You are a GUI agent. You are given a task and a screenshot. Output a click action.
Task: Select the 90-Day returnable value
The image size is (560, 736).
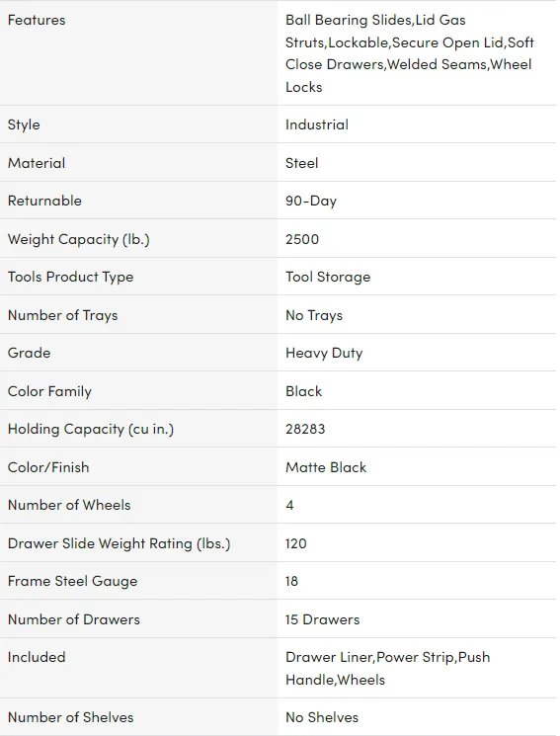[x=311, y=201]
